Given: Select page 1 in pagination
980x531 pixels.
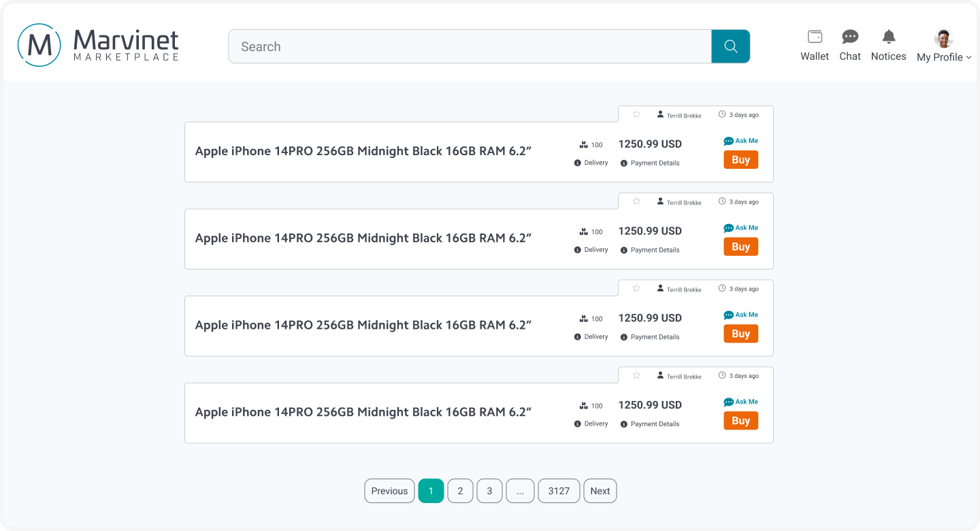Looking at the screenshot, I should click(x=431, y=491).
